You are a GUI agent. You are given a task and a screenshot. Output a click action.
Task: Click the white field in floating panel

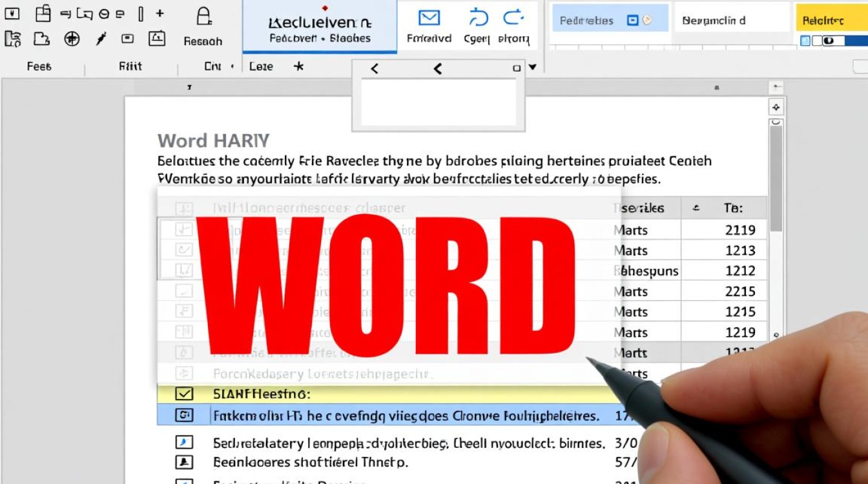click(439, 102)
